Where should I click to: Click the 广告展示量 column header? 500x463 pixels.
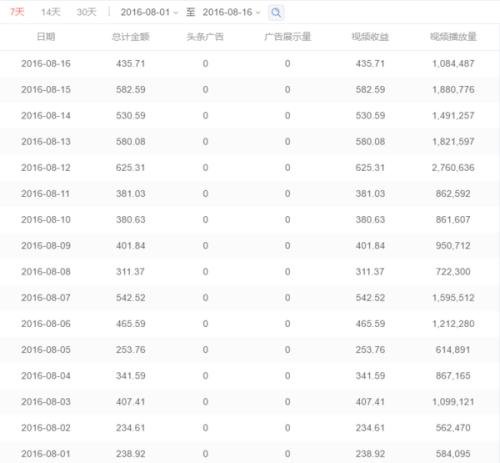click(x=287, y=37)
